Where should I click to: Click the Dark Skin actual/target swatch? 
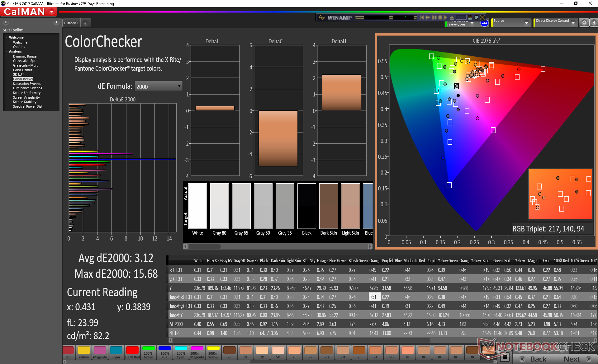[x=328, y=206]
